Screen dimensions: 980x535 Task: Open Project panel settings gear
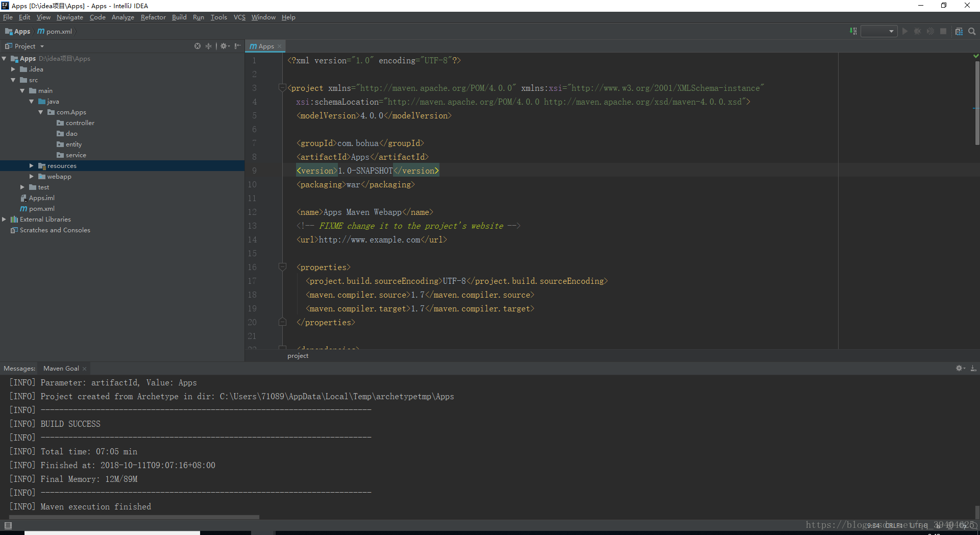225,46
